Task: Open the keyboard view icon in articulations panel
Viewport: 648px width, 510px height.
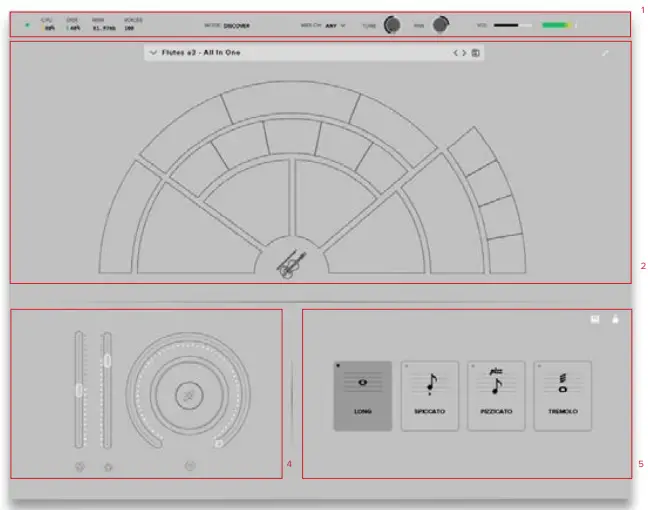Action: point(595,319)
